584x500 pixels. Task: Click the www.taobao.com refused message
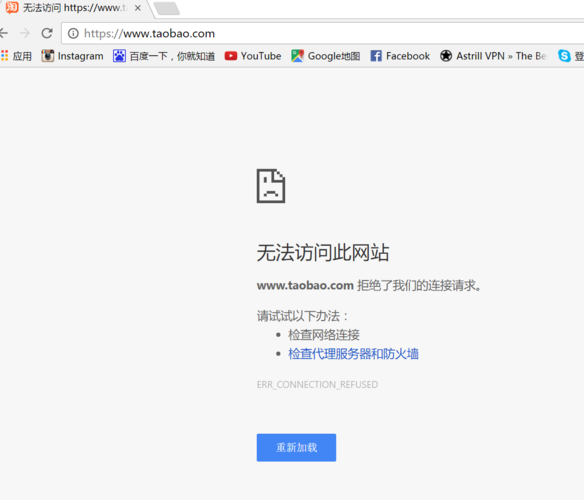click(369, 285)
